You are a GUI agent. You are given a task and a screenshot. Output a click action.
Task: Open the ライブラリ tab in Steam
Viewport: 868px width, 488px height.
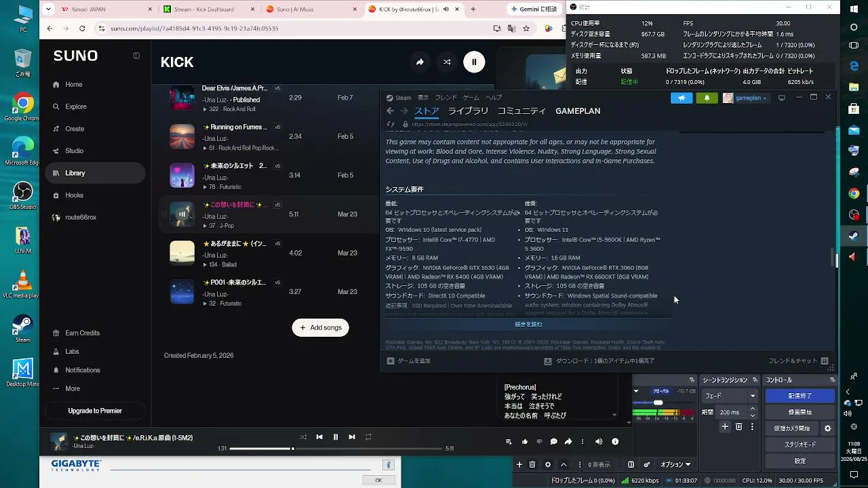pos(468,111)
